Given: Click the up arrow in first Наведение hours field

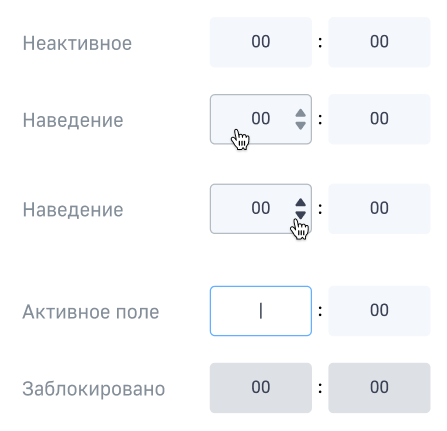Looking at the screenshot, I should (x=300, y=113).
